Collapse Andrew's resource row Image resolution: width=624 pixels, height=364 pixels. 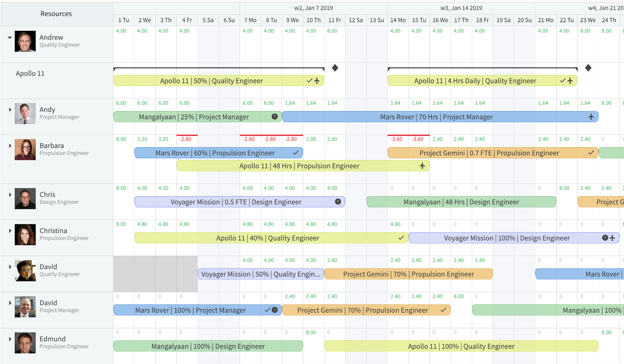(x=10, y=38)
